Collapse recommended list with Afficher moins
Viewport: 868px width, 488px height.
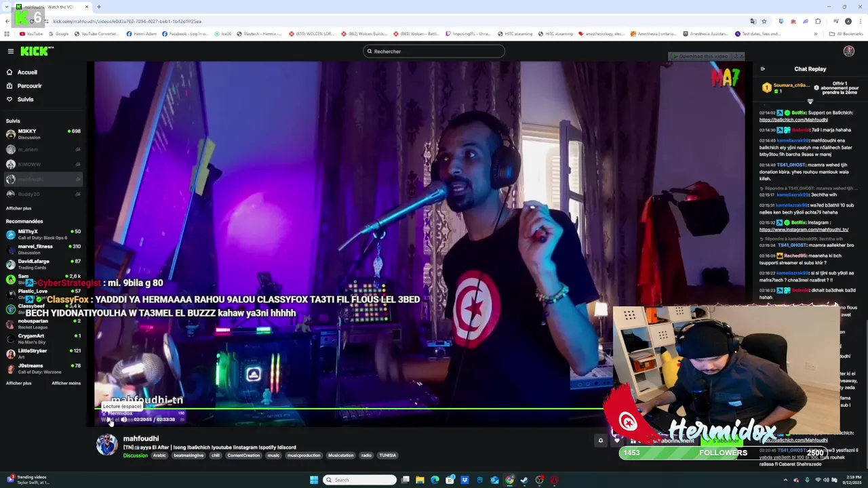66,384
